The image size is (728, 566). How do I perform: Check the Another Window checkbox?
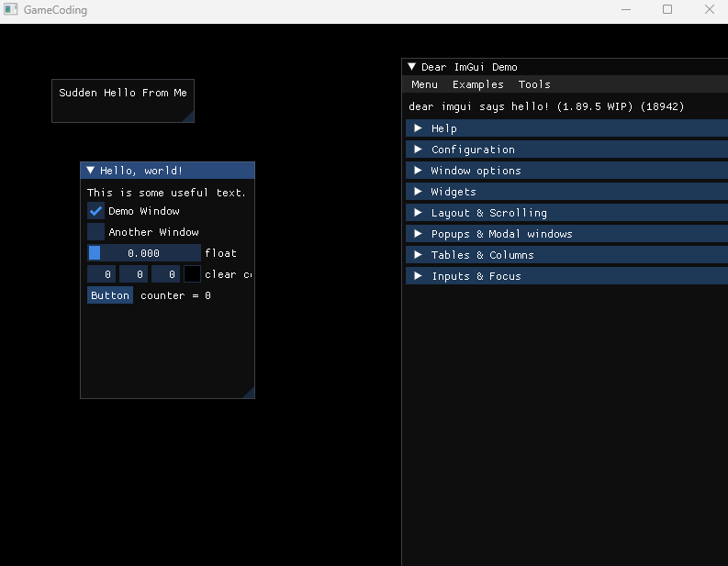(95, 232)
